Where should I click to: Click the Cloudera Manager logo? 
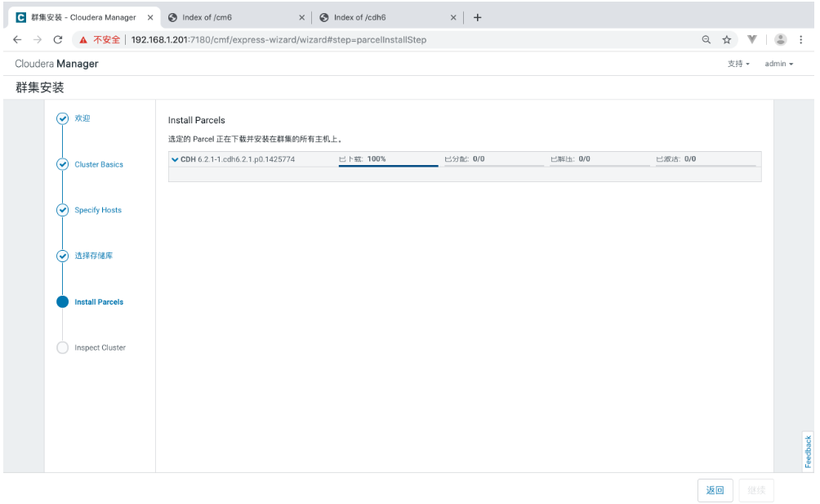56,64
